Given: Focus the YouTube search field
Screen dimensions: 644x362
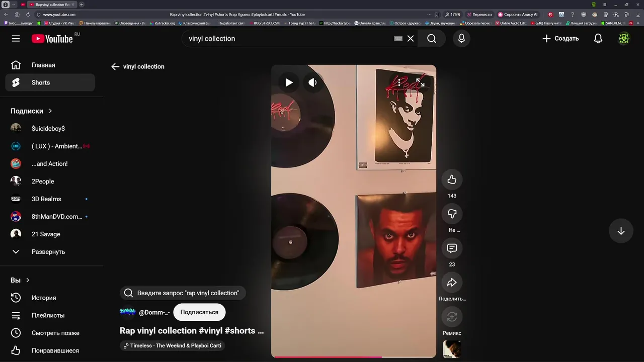Looking at the screenshot, I should click(289, 39).
